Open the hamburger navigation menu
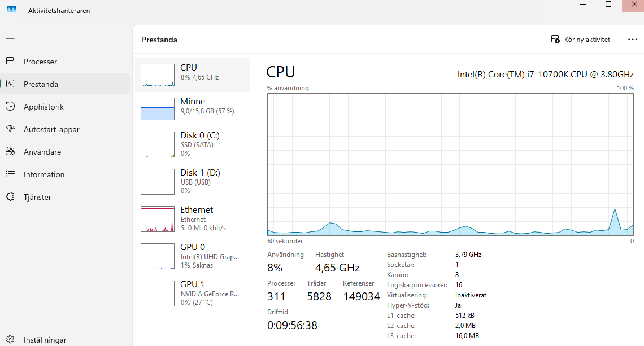The width and height of the screenshot is (644, 346). coord(10,38)
